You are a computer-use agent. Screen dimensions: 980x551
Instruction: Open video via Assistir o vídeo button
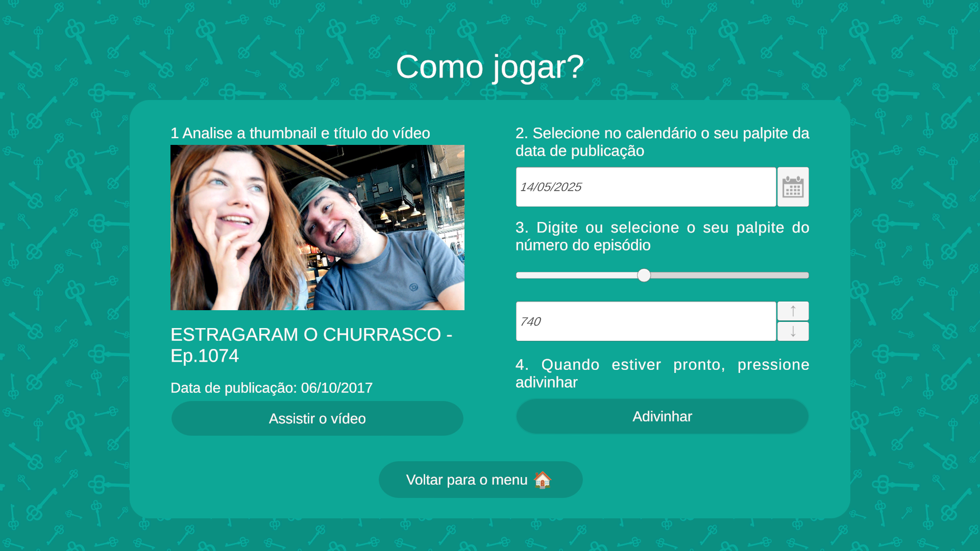317,418
